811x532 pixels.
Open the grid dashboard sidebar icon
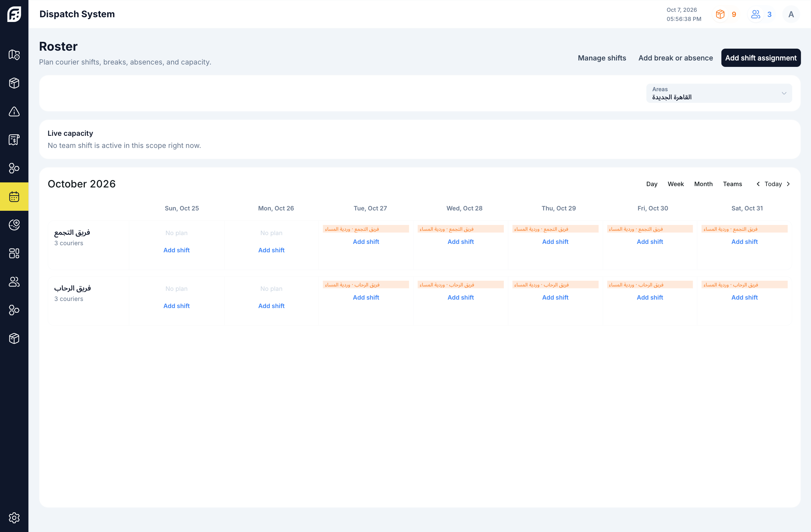point(14,253)
